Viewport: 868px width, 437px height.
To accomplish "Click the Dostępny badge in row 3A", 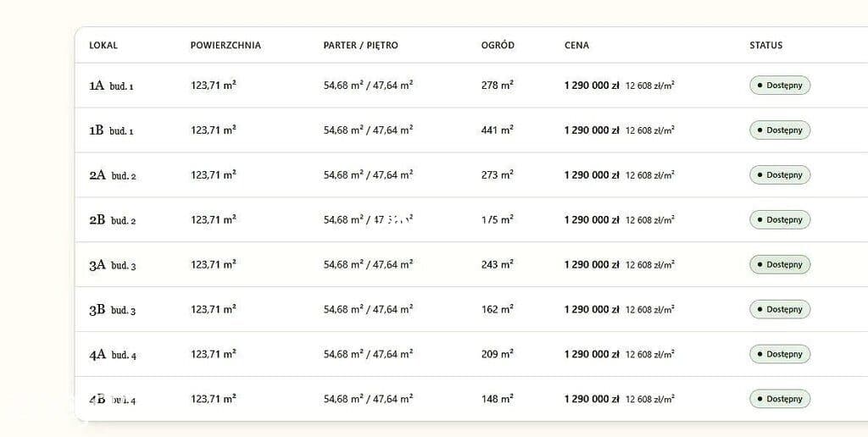I will pyautogui.click(x=780, y=265).
